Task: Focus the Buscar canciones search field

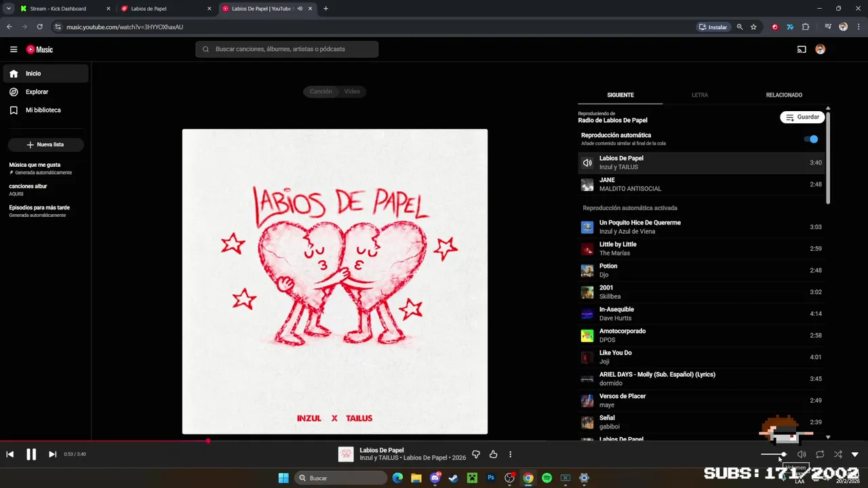Action: (287, 49)
